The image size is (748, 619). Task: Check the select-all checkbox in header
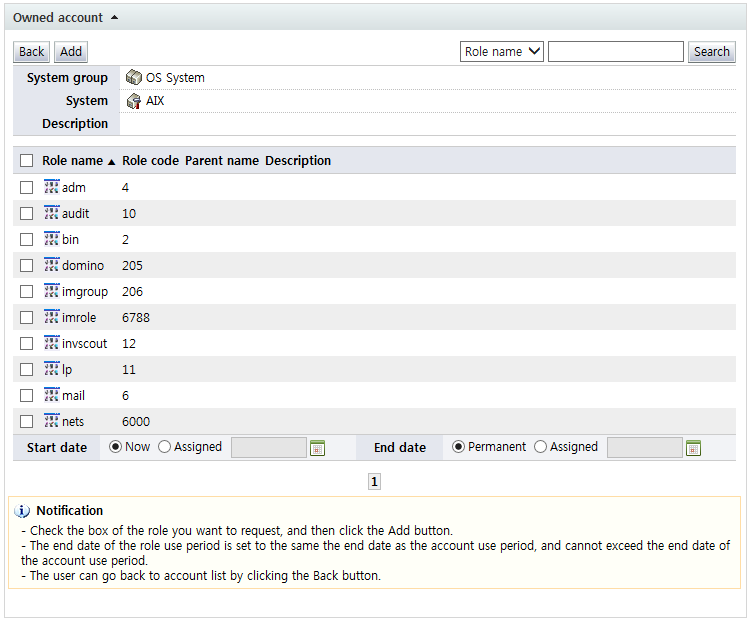click(x=27, y=160)
